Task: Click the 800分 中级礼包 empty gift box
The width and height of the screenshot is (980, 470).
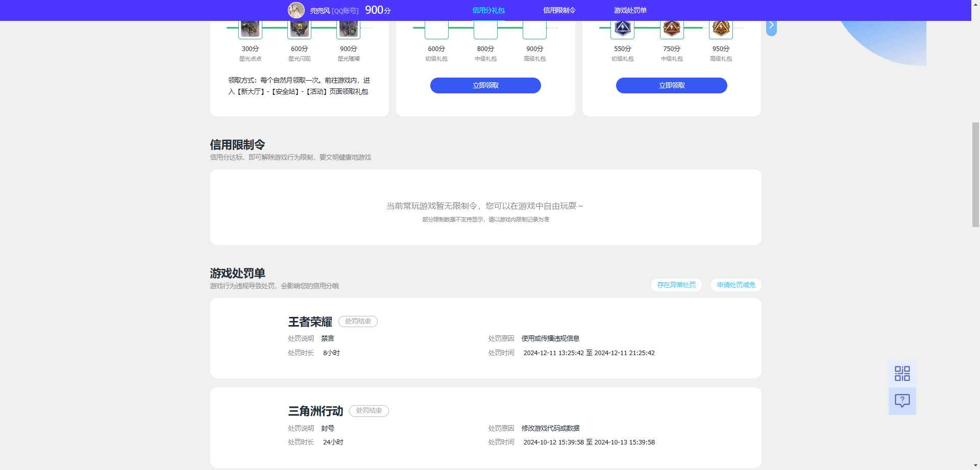Action: coord(485,30)
